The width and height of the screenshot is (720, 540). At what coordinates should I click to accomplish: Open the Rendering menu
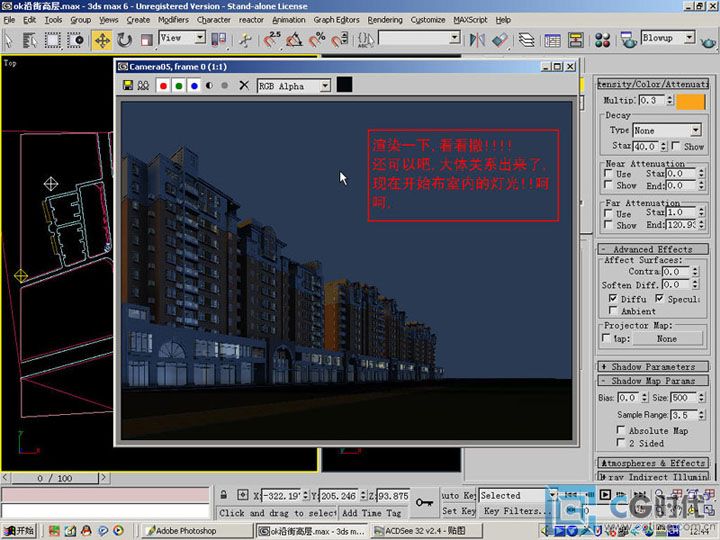click(385, 20)
